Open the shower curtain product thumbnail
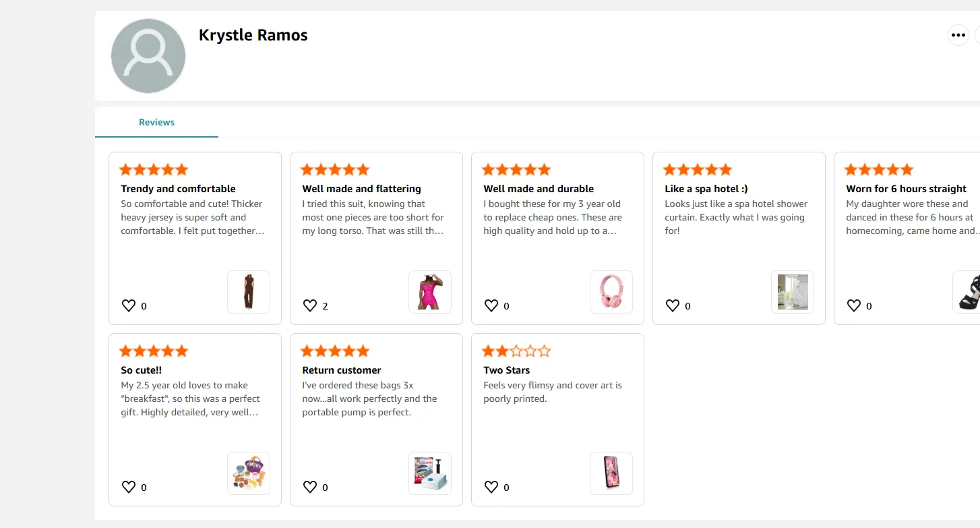This screenshot has height=528, width=980. [x=793, y=292]
